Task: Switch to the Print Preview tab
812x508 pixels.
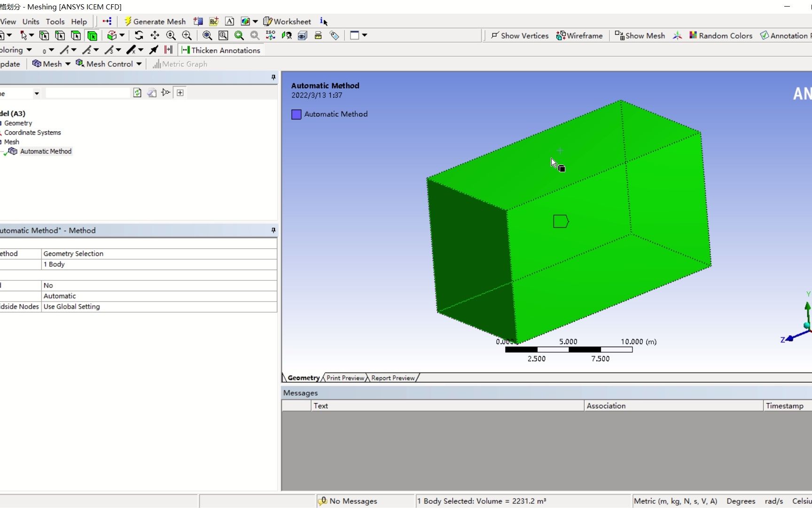Action: [345, 378]
